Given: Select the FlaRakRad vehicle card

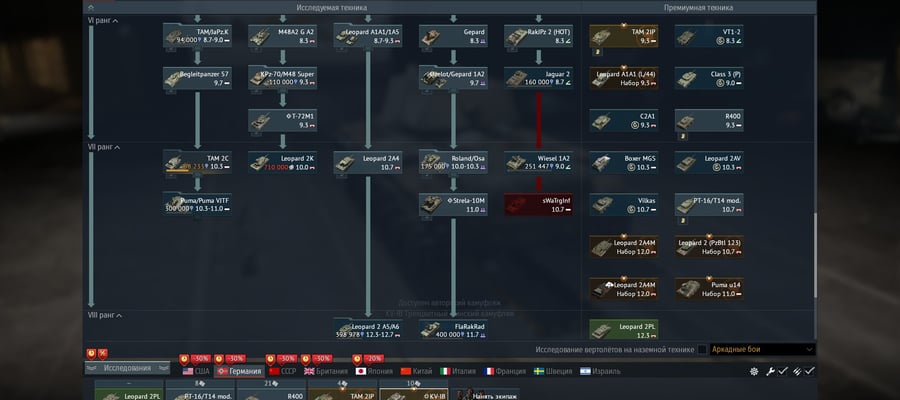Looking at the screenshot, I should (453, 329).
